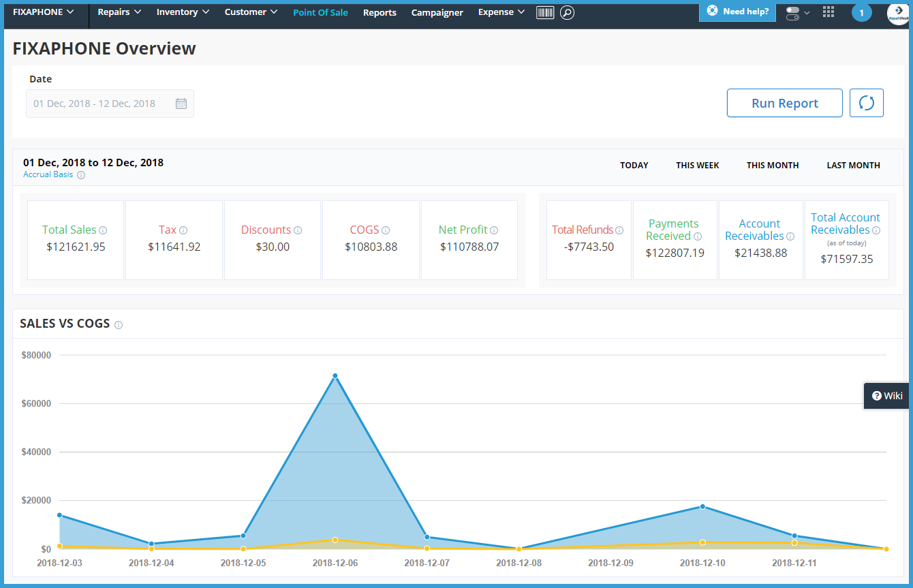
Task: Open the Inventory dropdown menu
Action: click(x=183, y=12)
